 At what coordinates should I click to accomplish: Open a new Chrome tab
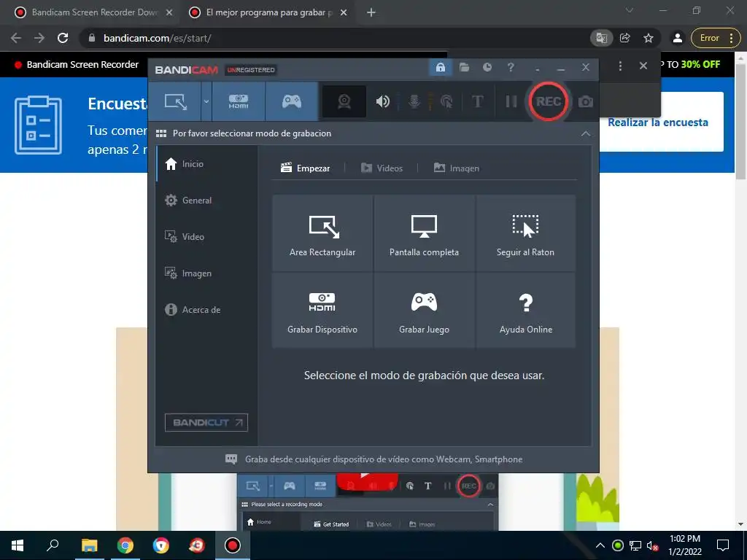coord(371,12)
